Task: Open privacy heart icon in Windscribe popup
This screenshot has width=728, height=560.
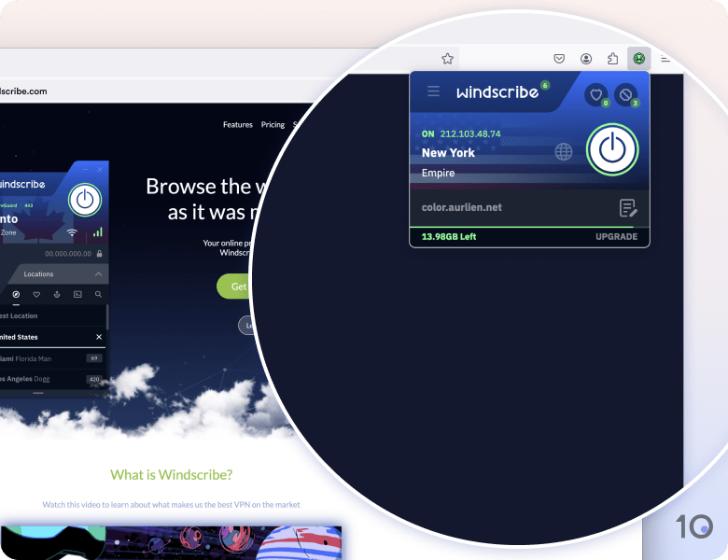Action: [596, 94]
